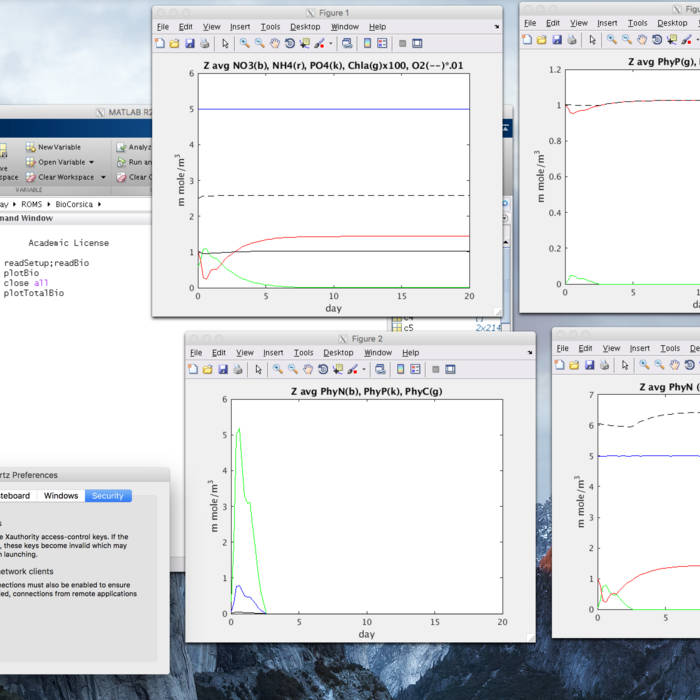Activate Rotate 3D tool in Figure 1
Screen dimensions: 700x700
(290, 43)
